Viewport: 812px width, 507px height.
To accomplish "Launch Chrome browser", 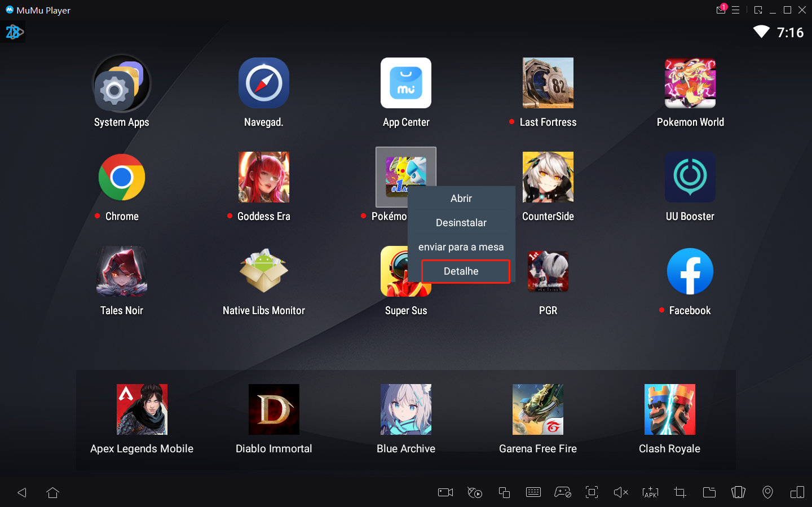I will point(122,177).
